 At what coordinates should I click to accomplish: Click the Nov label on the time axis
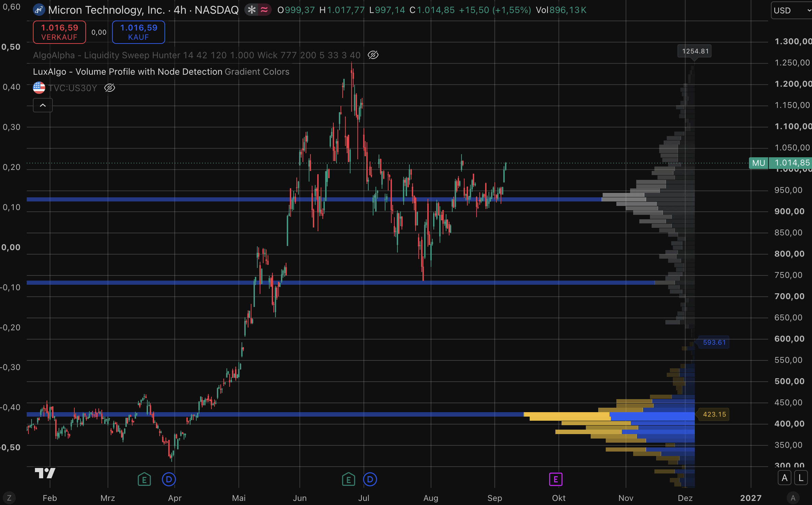point(626,498)
